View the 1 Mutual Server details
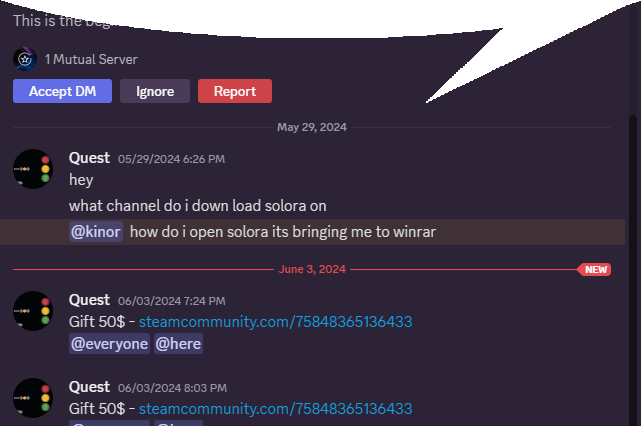 tap(91, 59)
